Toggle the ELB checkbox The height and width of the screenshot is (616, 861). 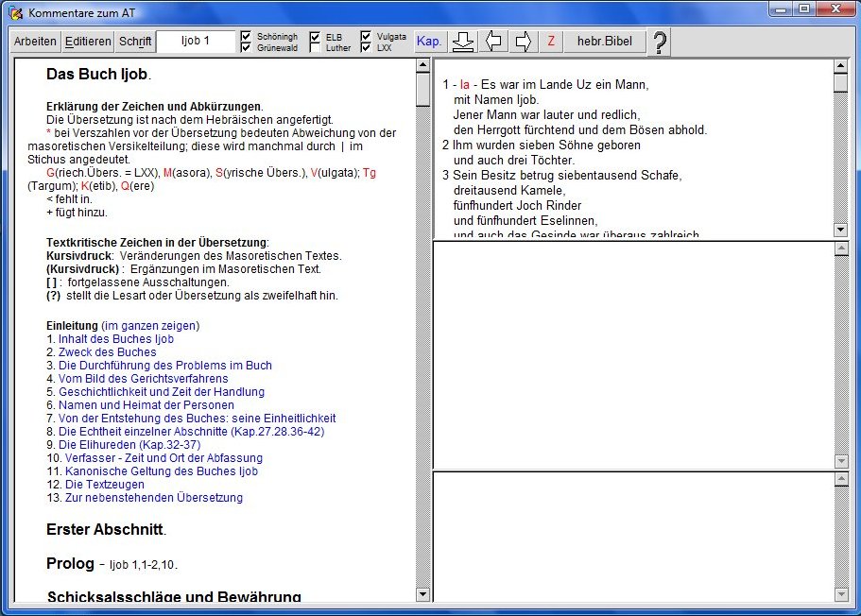tap(315, 37)
